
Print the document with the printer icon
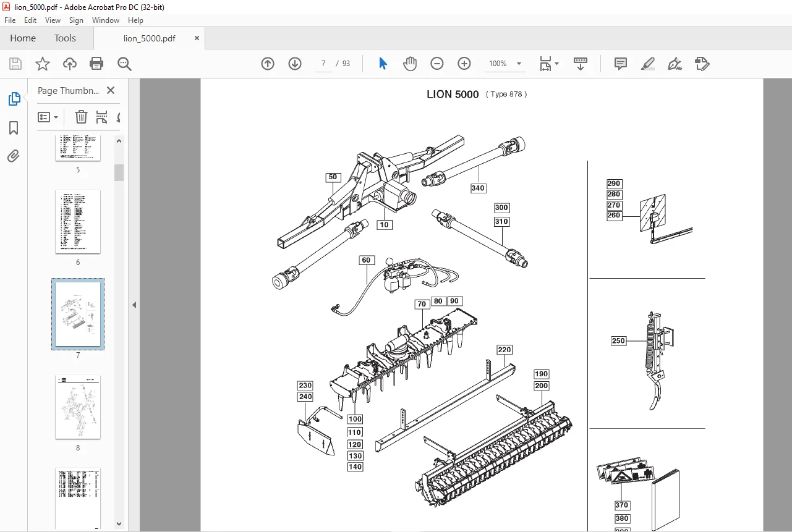point(96,64)
